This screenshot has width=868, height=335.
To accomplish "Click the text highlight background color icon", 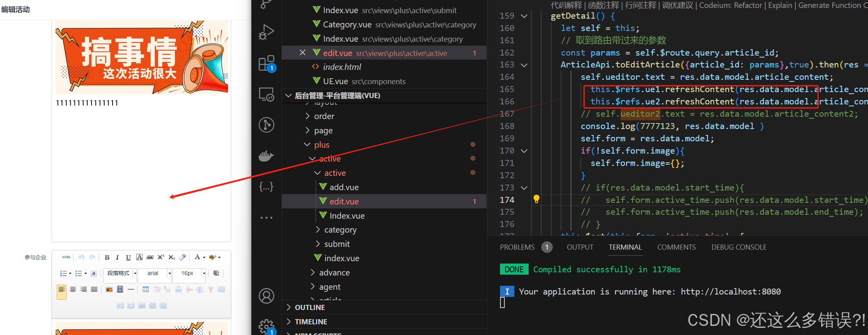I will click(212, 257).
